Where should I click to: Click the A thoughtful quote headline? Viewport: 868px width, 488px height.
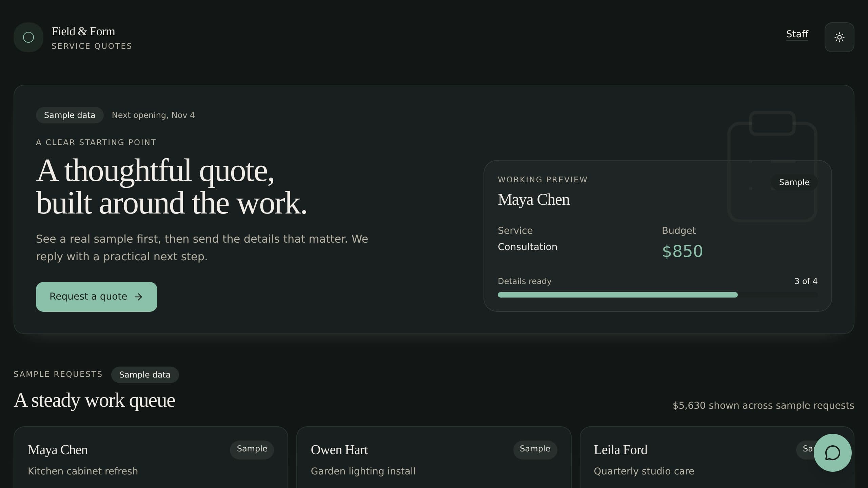click(x=172, y=186)
